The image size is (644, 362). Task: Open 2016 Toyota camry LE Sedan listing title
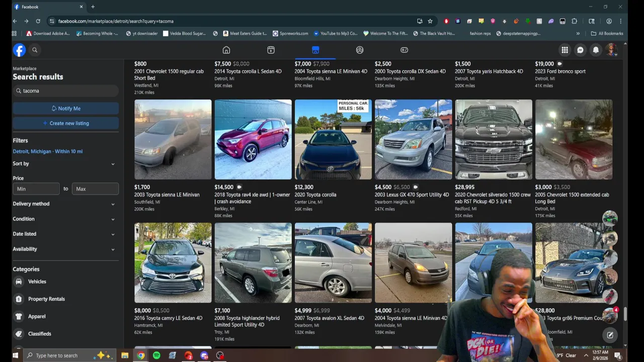(168, 318)
